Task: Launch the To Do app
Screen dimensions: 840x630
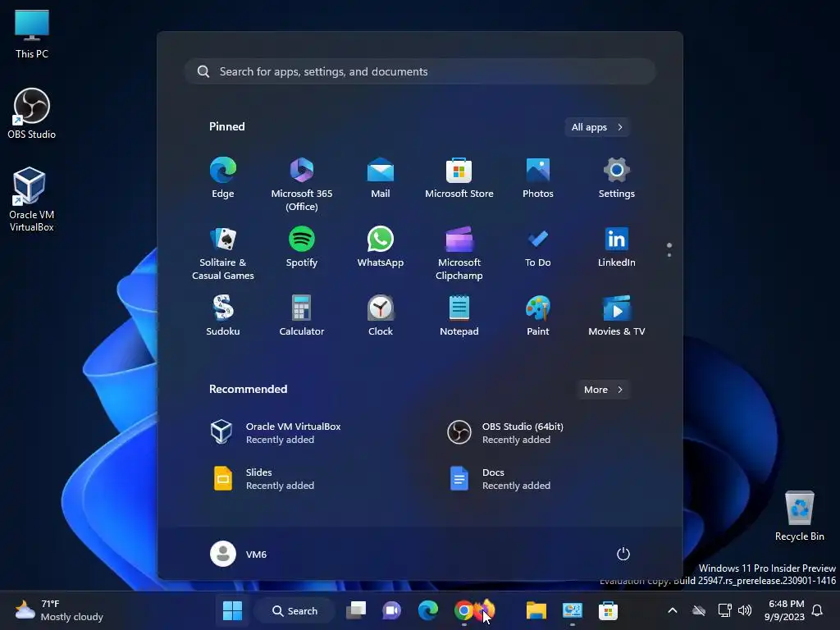Action: [538, 248]
